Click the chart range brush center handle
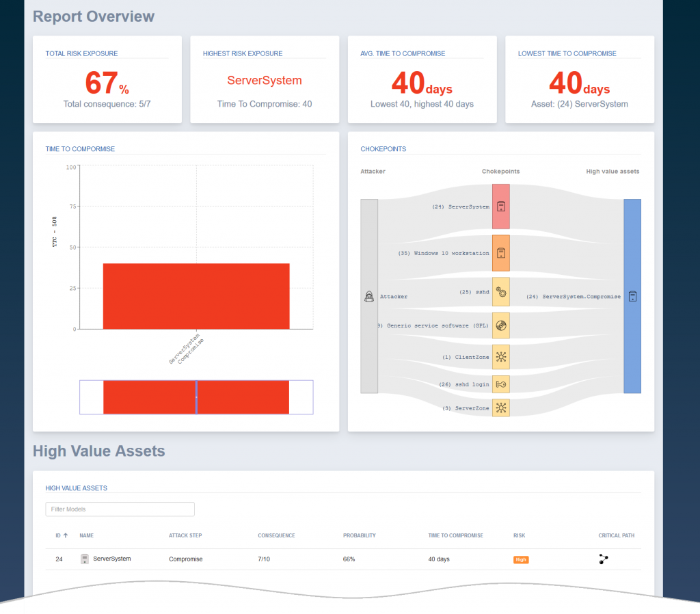Image resolution: width=700 pixels, height=614 pixels. 196,397
